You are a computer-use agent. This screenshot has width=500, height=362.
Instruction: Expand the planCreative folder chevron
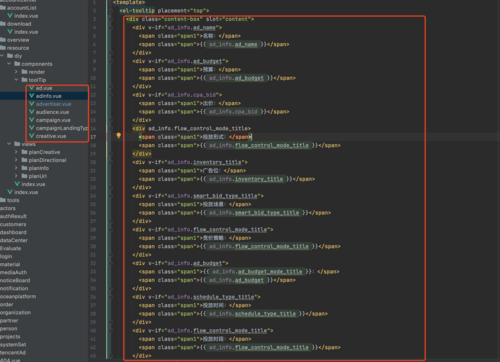click(16, 152)
